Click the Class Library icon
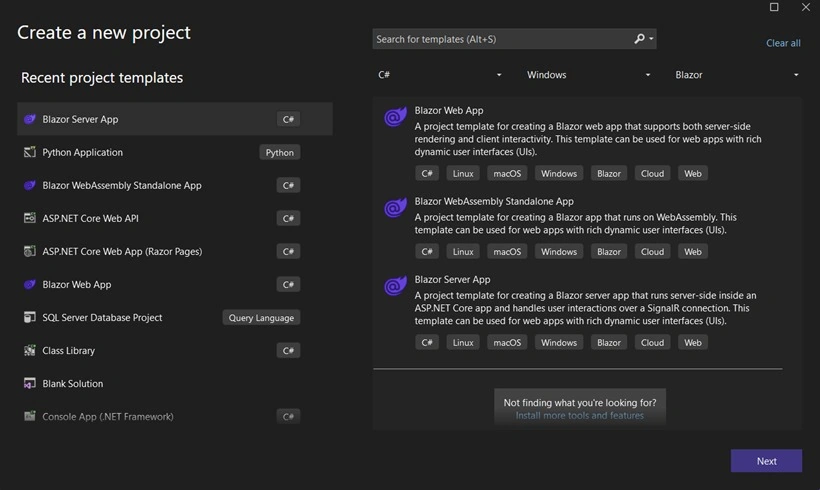Viewport: 820px width, 490px height. [30, 350]
